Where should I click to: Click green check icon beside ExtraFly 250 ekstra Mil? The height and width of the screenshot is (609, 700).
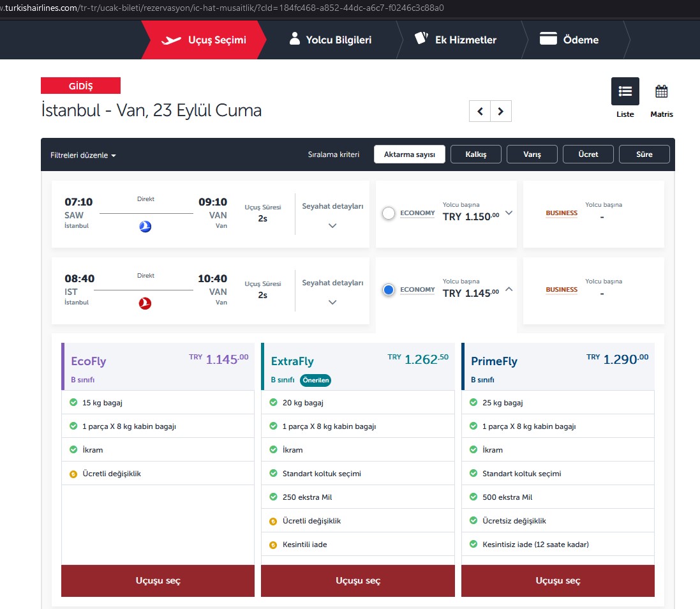point(273,497)
